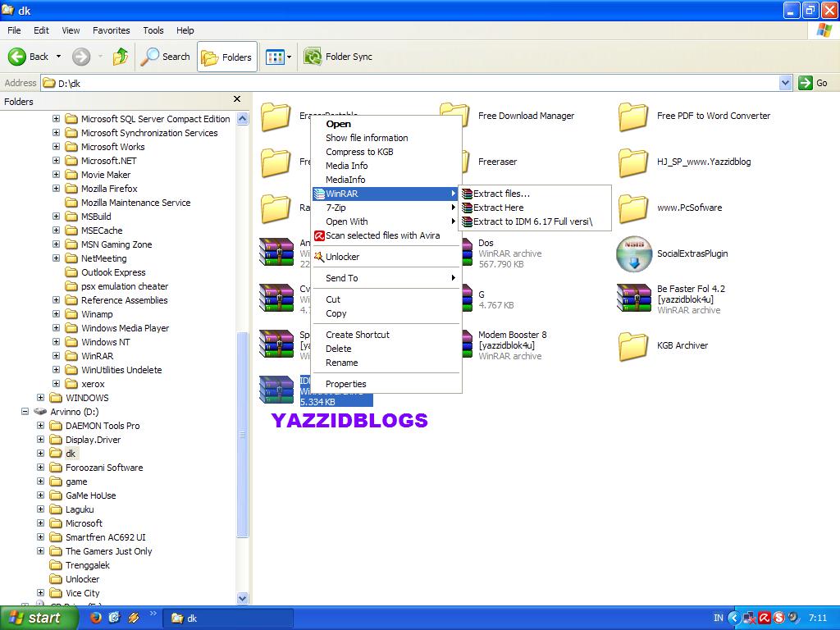Choose Extract Here option
The width and height of the screenshot is (840, 630).
coord(535,208)
